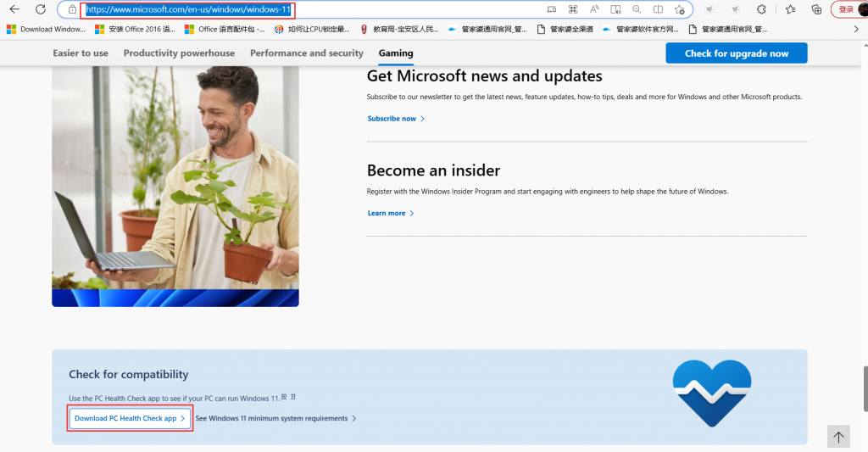Click the Get Microsoft news and updates heading

[484, 75]
